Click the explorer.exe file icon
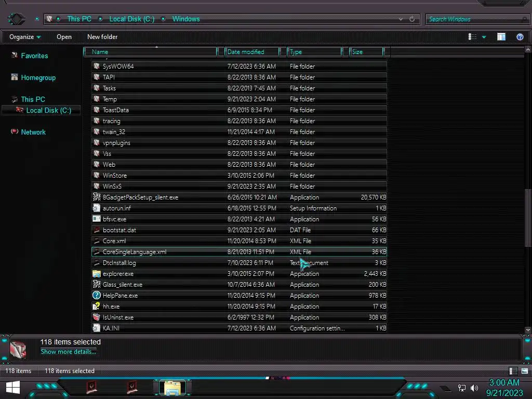Image resolution: width=532 pixels, height=399 pixels. click(x=96, y=273)
